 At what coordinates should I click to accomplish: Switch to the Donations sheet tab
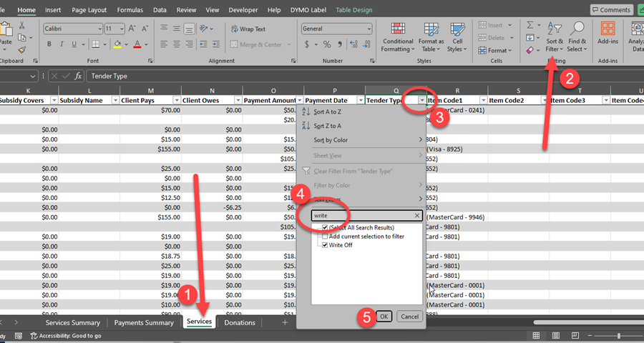(239, 322)
